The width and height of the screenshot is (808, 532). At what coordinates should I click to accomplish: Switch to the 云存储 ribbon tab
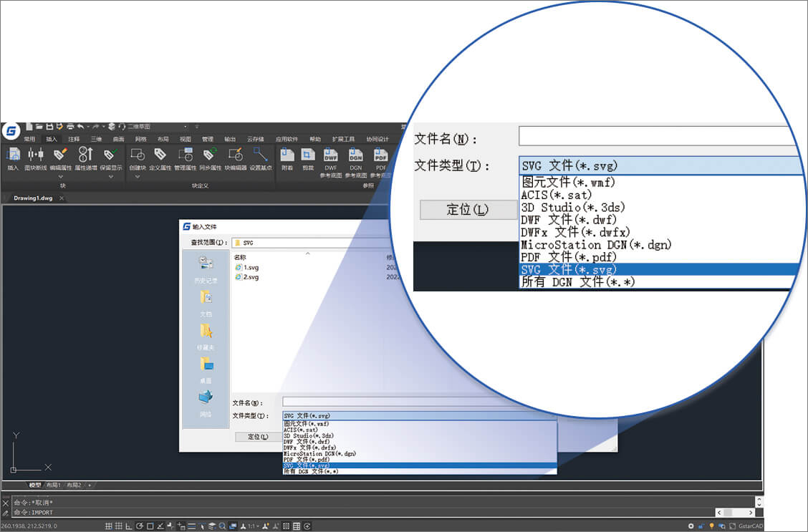pyautogui.click(x=255, y=139)
